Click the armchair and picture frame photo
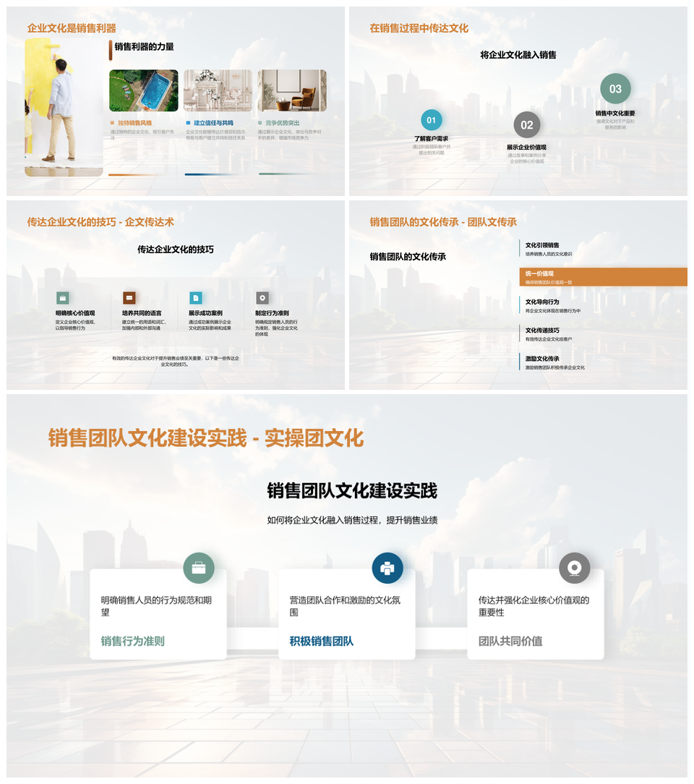Viewport: 694px width, 784px height. pos(292,90)
